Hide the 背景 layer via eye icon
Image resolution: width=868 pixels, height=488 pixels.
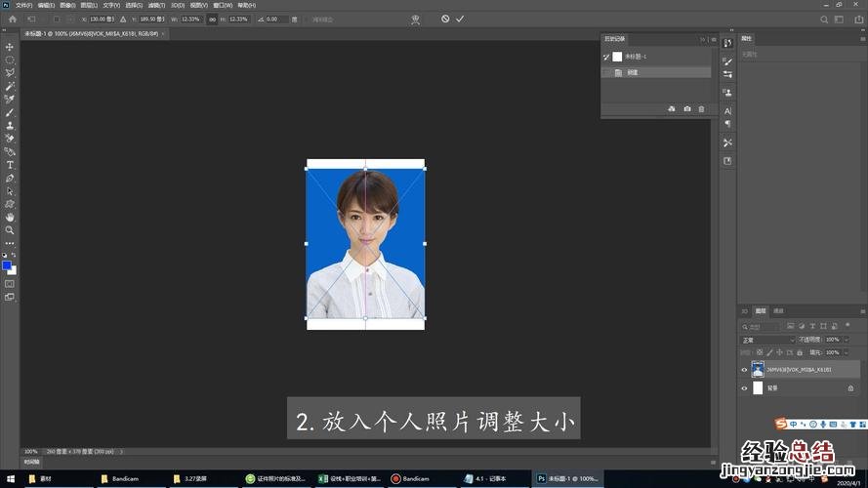(x=744, y=387)
